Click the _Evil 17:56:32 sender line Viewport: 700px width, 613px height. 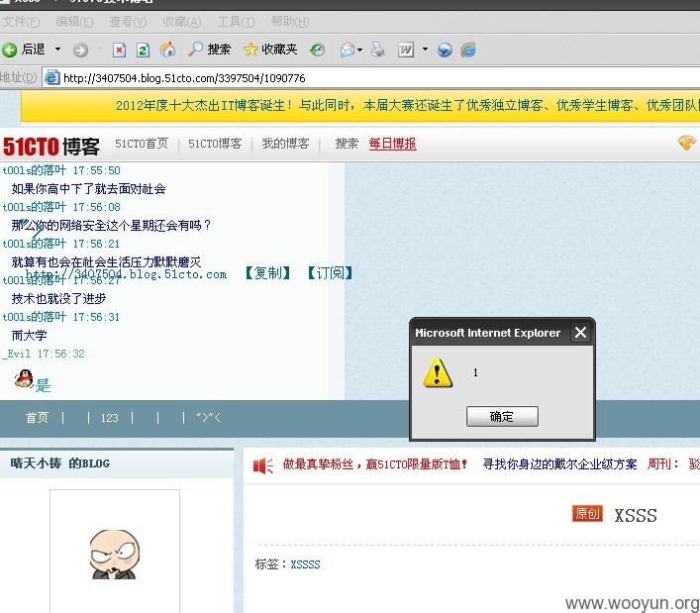pyautogui.click(x=44, y=355)
